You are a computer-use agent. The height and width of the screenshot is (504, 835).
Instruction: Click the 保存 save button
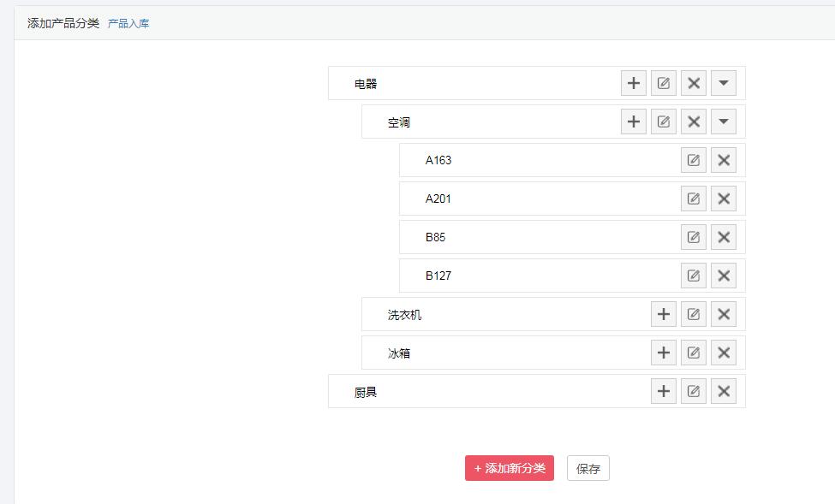(x=587, y=468)
